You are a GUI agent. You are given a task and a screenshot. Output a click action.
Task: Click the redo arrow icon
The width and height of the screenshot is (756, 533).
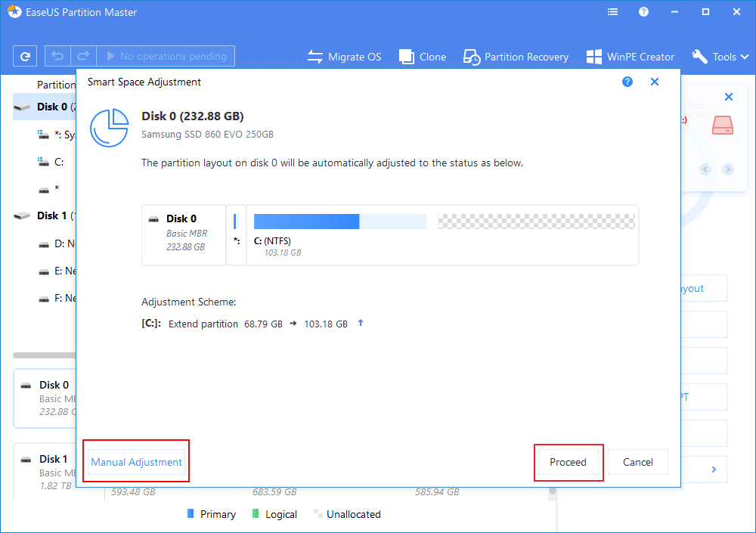point(83,56)
